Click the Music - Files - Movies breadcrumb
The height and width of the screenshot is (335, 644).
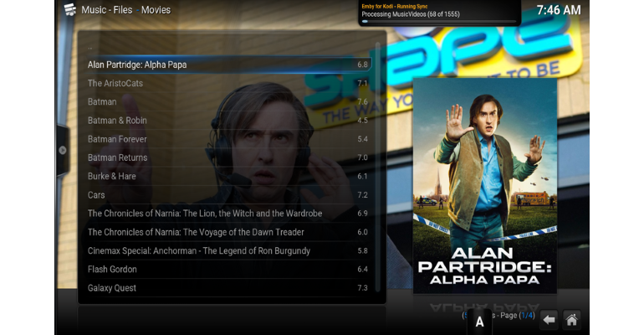(x=125, y=10)
